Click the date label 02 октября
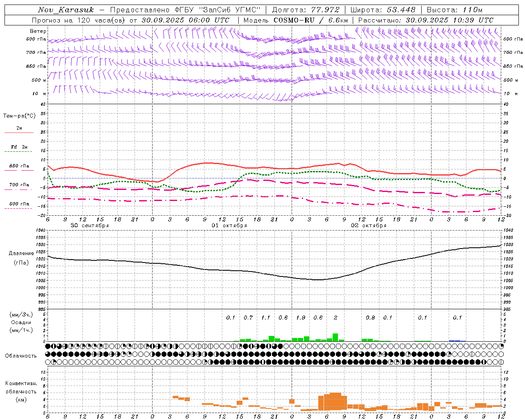Viewport: 525px width, 420px height. (x=369, y=225)
